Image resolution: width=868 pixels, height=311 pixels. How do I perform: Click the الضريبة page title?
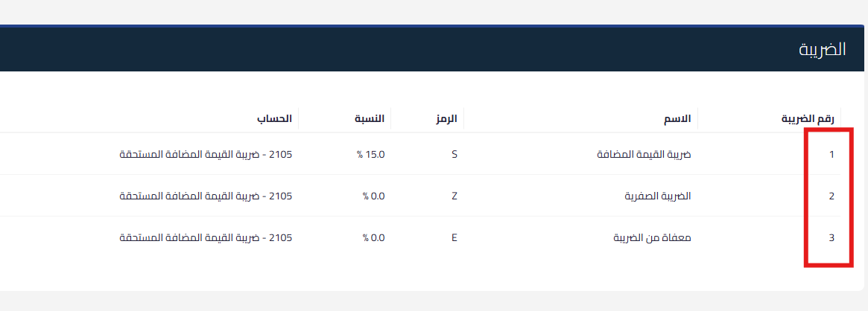pos(822,49)
